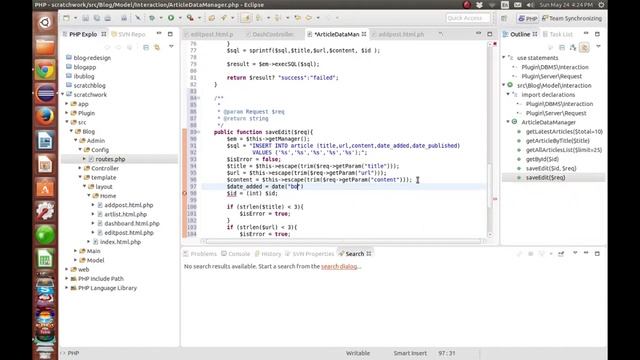Open Google Chrome from the Ubuntu dock

(x=45, y=70)
